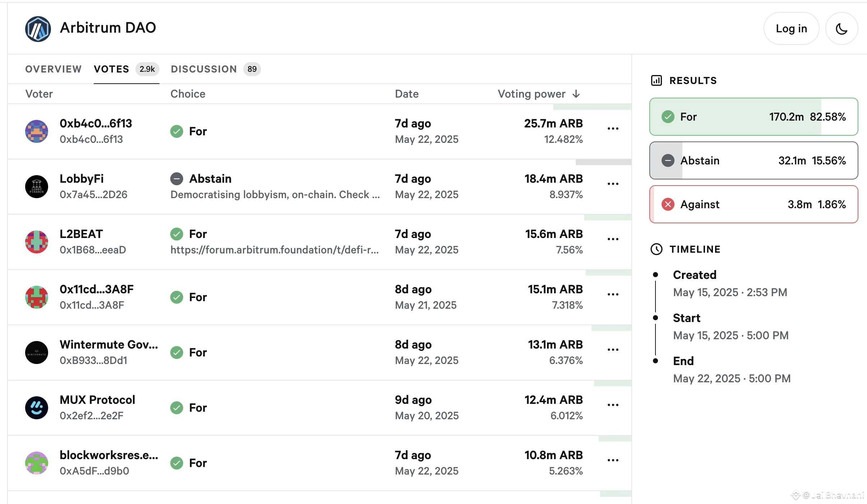Click the 25.7m ARB voting power value
The width and height of the screenshot is (867, 504).
click(553, 123)
